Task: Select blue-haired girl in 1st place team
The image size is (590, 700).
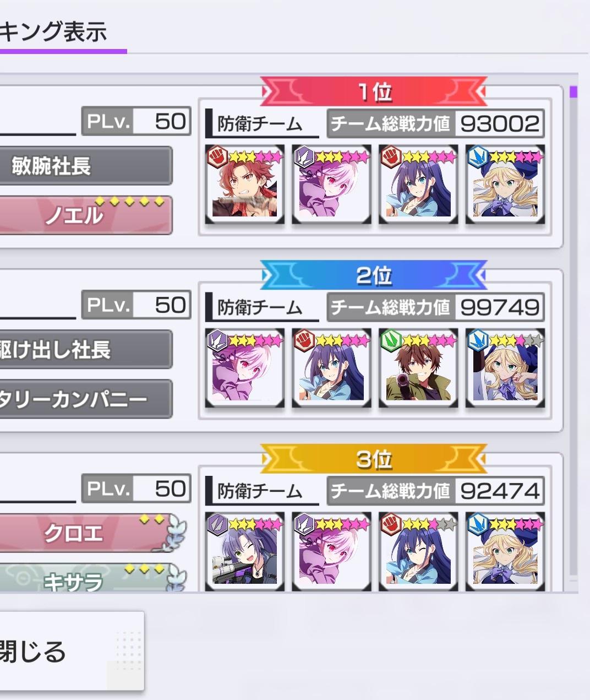Action: tap(419, 185)
